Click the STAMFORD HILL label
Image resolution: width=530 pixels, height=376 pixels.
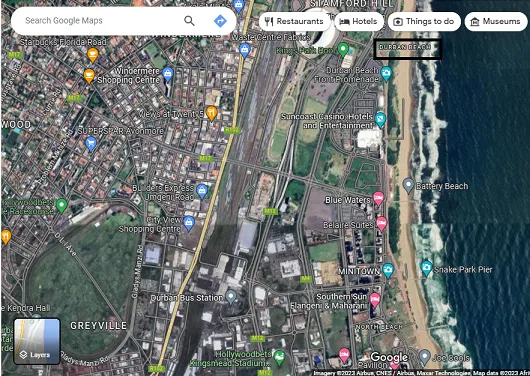[352, 4]
